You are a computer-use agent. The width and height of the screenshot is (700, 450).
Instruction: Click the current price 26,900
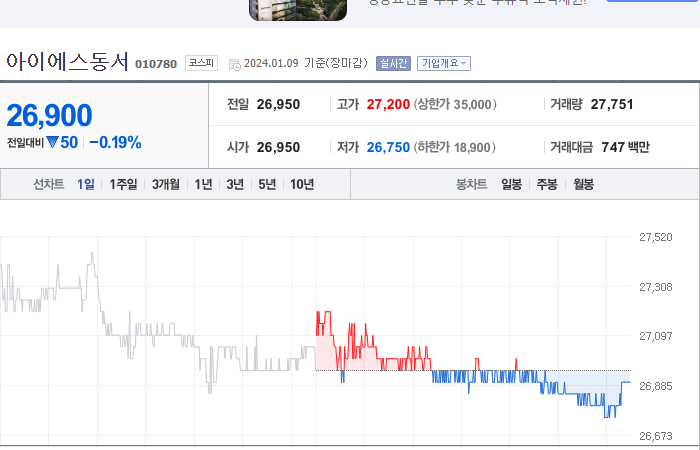click(49, 115)
